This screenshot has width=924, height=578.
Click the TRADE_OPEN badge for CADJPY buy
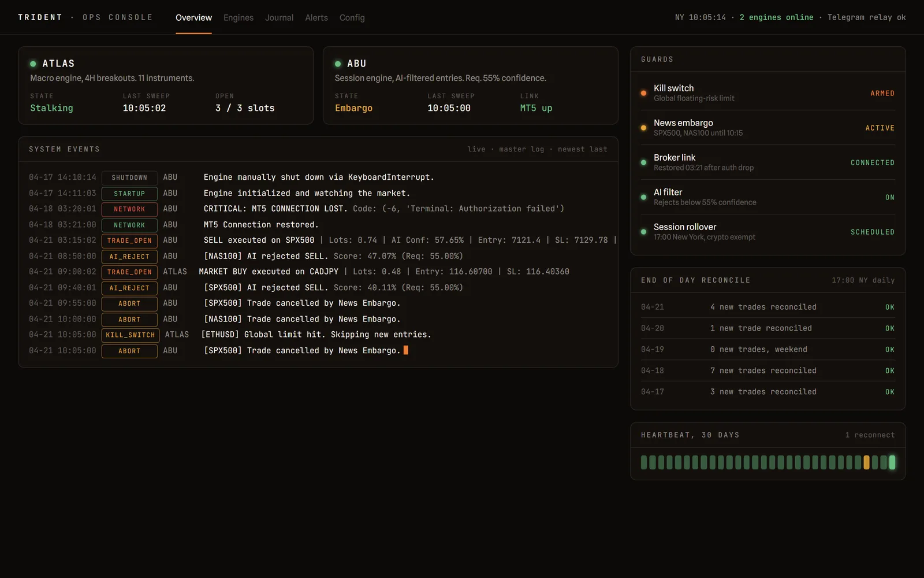click(129, 272)
